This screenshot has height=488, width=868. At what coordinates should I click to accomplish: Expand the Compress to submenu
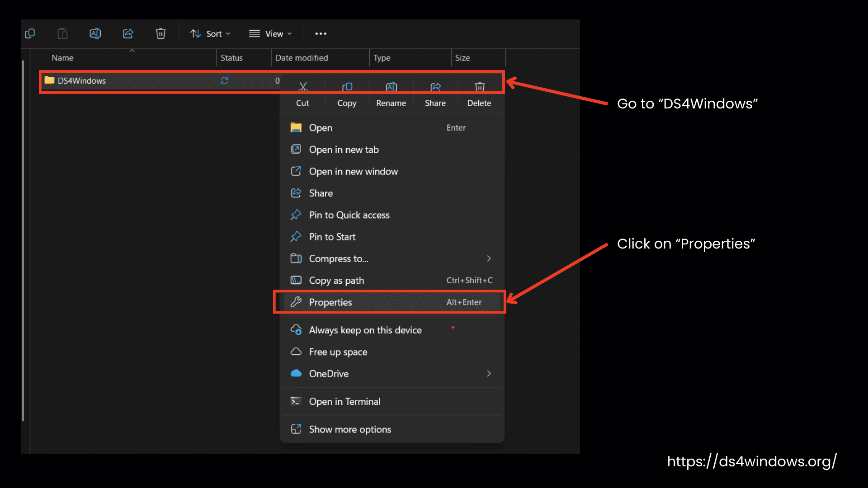pyautogui.click(x=392, y=258)
